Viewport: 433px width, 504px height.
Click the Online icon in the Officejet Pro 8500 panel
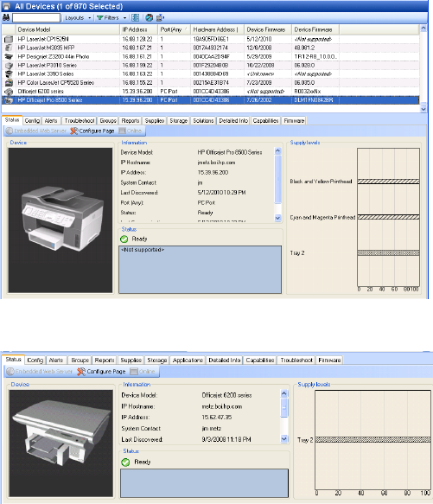pos(122,131)
